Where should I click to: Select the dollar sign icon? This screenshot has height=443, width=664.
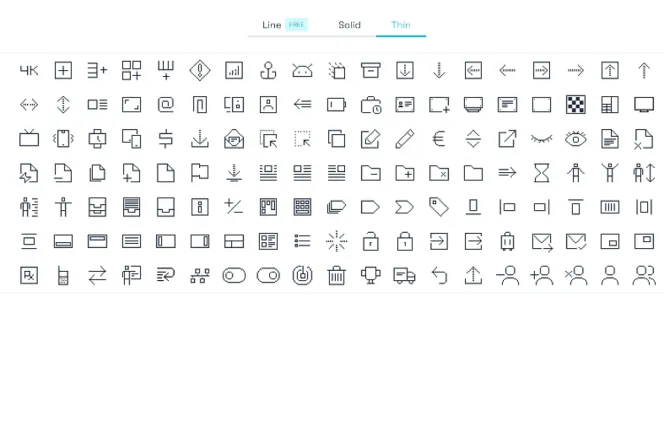coord(166,139)
